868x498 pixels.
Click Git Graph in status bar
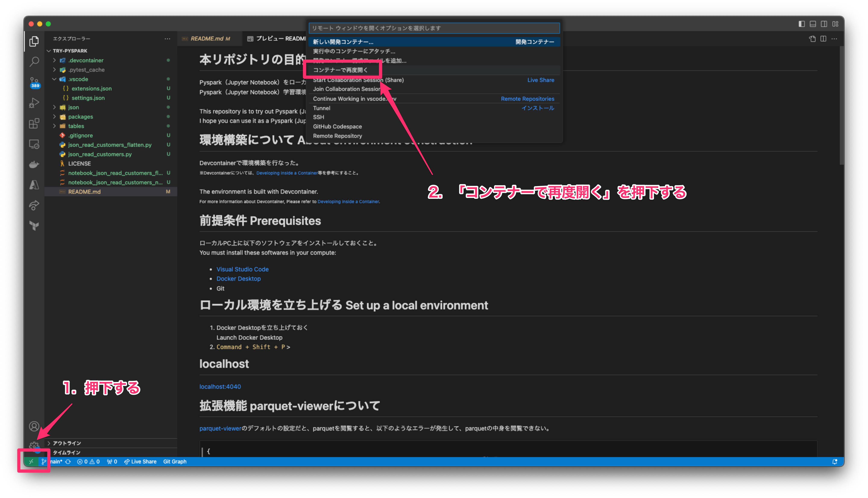[x=174, y=461]
